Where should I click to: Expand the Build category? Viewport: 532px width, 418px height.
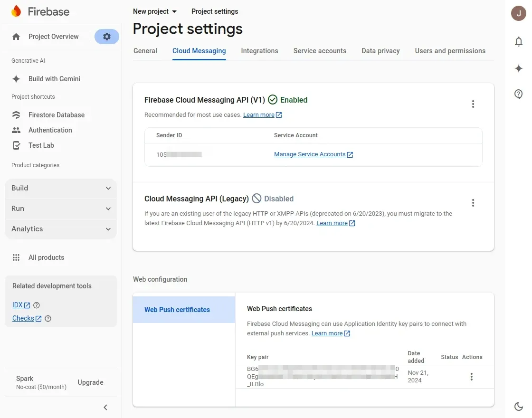[61, 188]
